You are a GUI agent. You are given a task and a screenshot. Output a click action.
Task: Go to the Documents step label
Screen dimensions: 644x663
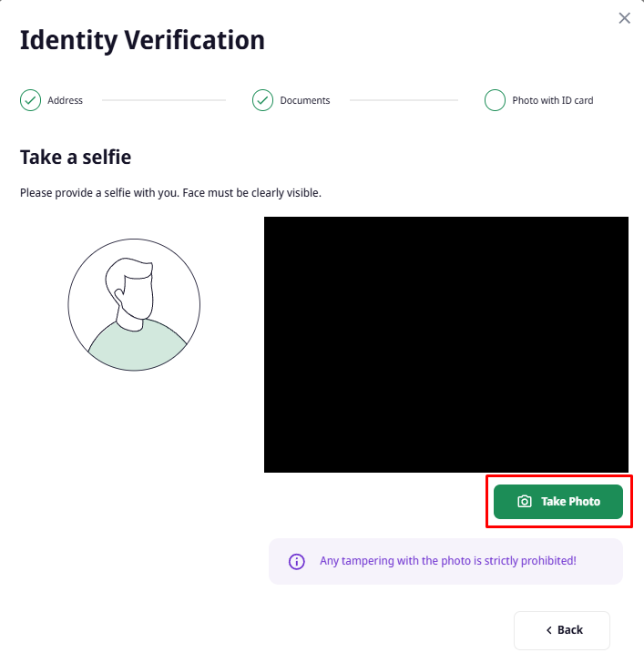[x=305, y=100]
